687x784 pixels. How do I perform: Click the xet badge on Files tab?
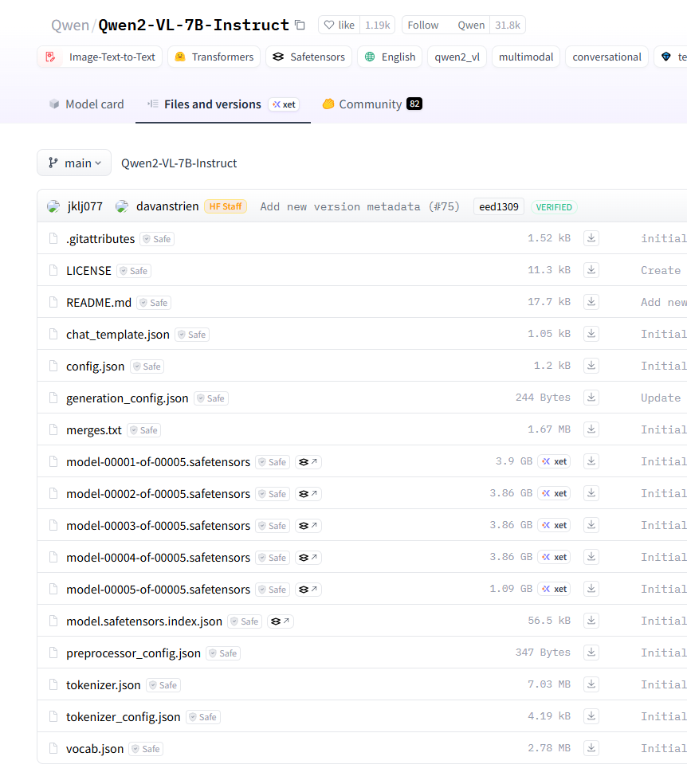[284, 104]
